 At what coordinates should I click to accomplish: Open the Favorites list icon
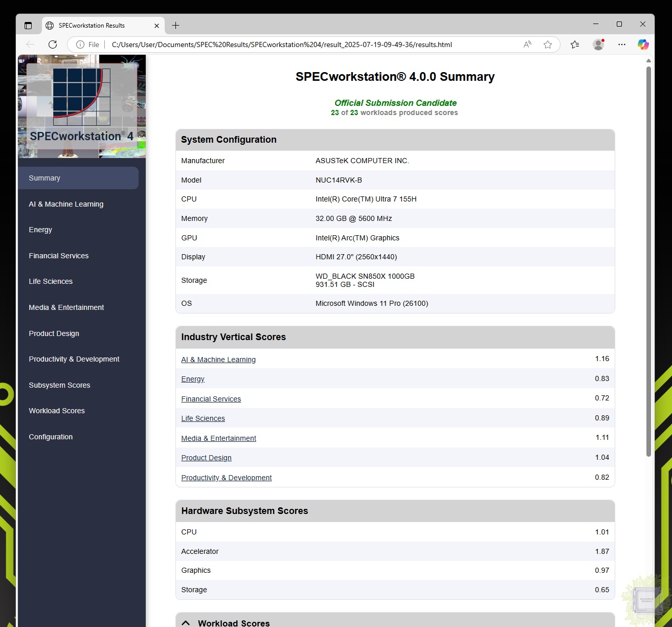(575, 44)
